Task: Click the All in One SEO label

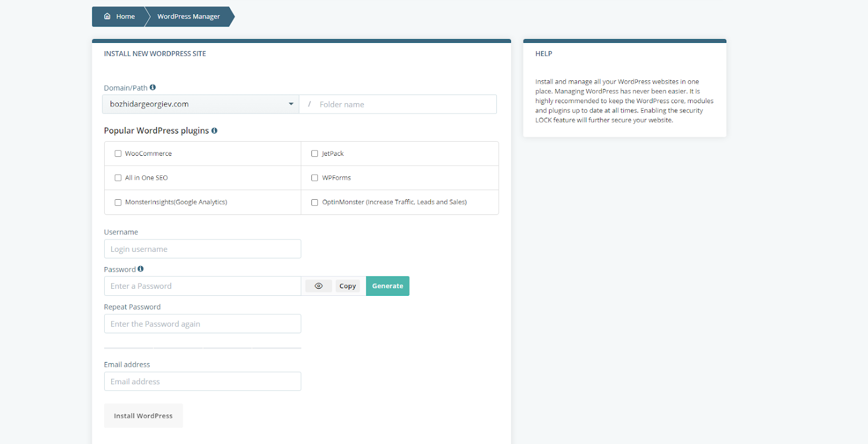Action: point(146,177)
